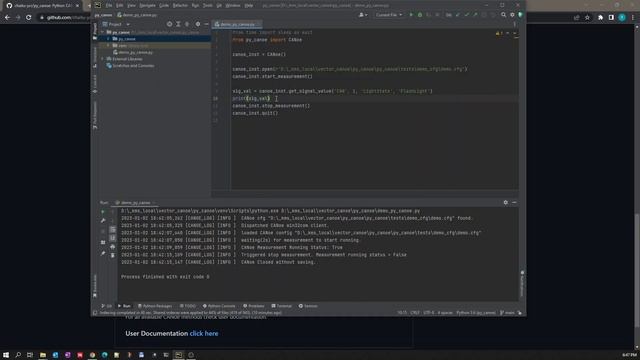Image resolution: width=640 pixels, height=360 pixels.
Task: Toggle scroll to end icon in Run panel
Action: pos(113,238)
